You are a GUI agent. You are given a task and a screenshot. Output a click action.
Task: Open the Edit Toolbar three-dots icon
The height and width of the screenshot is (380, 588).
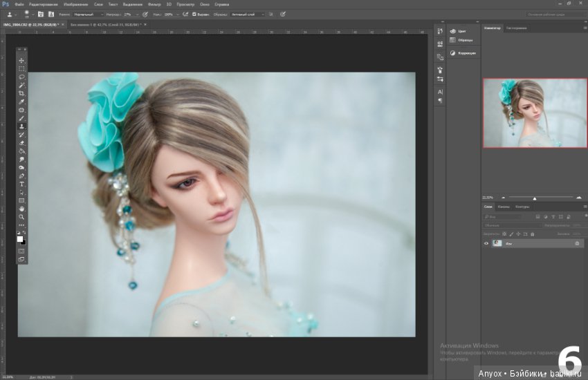coord(21,225)
